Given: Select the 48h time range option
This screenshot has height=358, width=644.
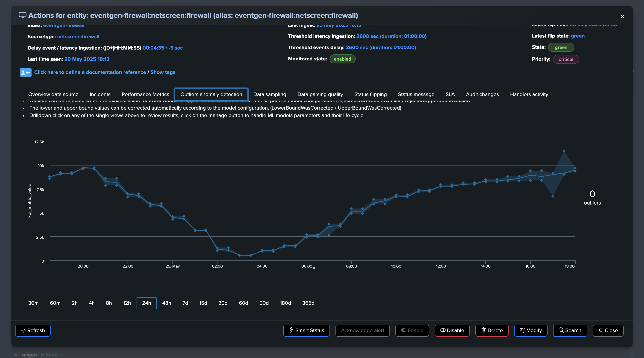Looking at the screenshot, I should 167,303.
